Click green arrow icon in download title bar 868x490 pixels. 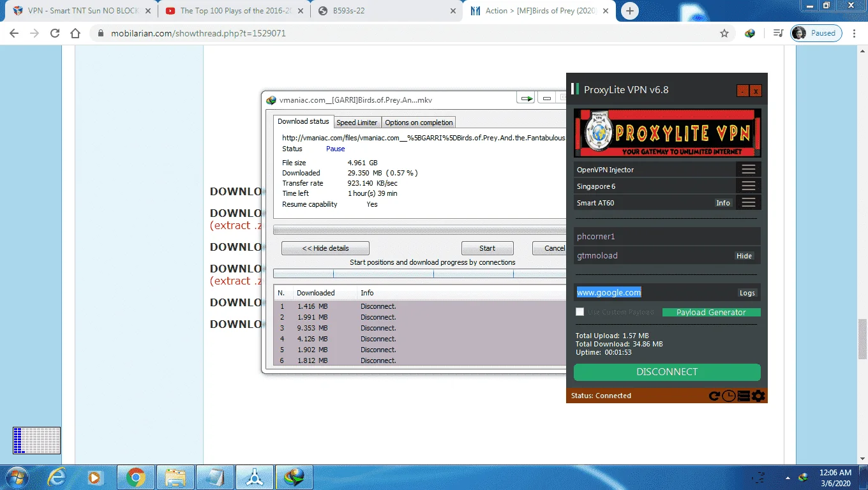click(527, 98)
